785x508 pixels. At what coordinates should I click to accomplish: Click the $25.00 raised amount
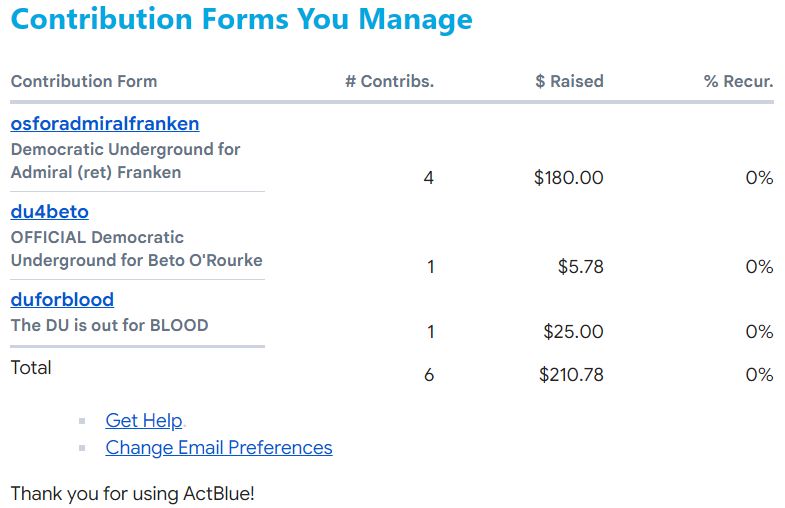coord(573,331)
